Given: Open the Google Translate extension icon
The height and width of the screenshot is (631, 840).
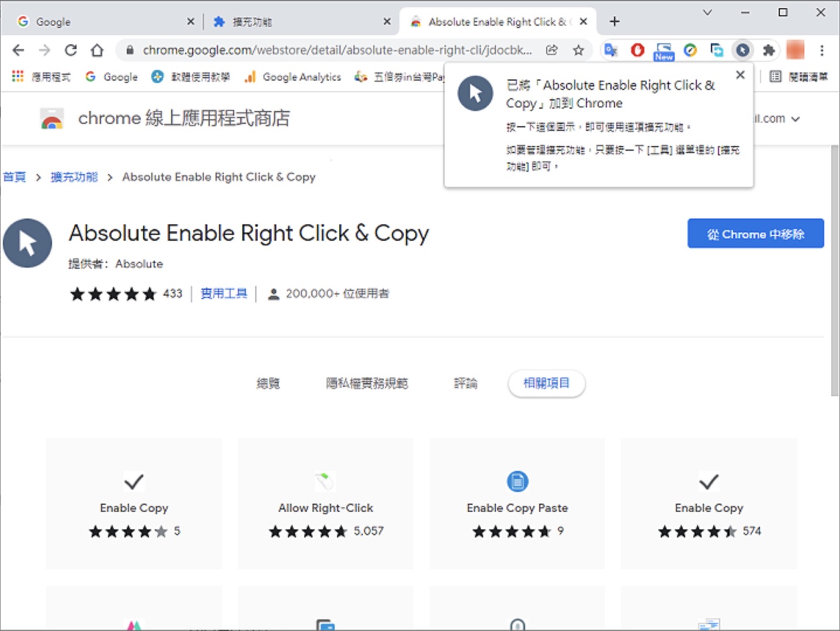Looking at the screenshot, I should [611, 50].
